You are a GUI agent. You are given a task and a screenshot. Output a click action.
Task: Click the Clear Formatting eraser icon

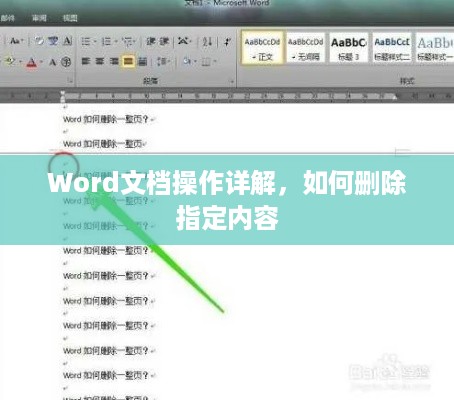(x=39, y=41)
